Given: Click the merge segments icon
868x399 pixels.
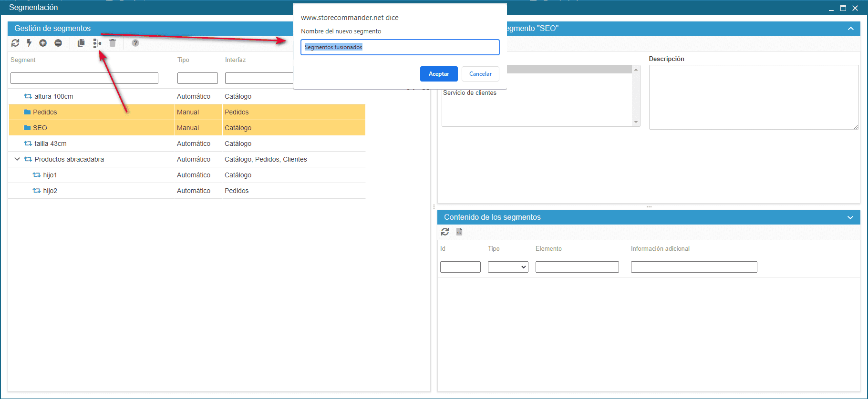Looking at the screenshot, I should [x=97, y=43].
